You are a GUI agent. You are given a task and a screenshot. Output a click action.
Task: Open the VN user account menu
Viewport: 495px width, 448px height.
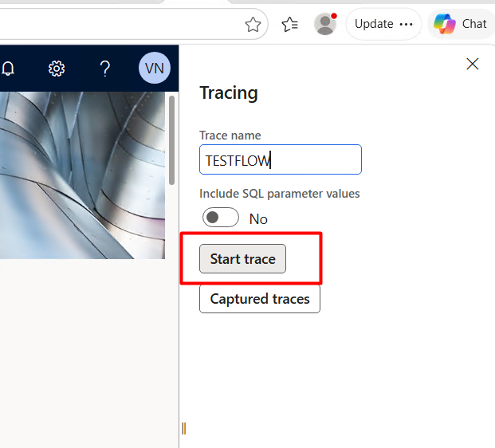click(x=155, y=68)
